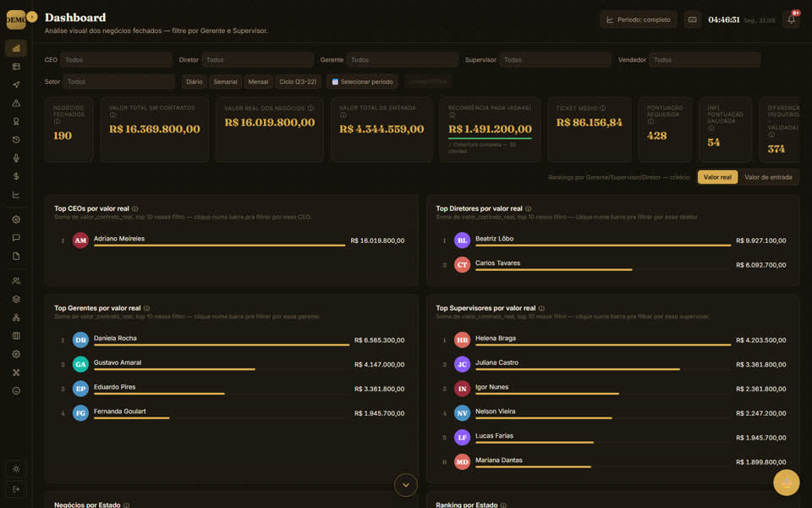Open the columns board icon in sidebar
Image resolution: width=812 pixels, height=508 pixels.
tap(16, 336)
